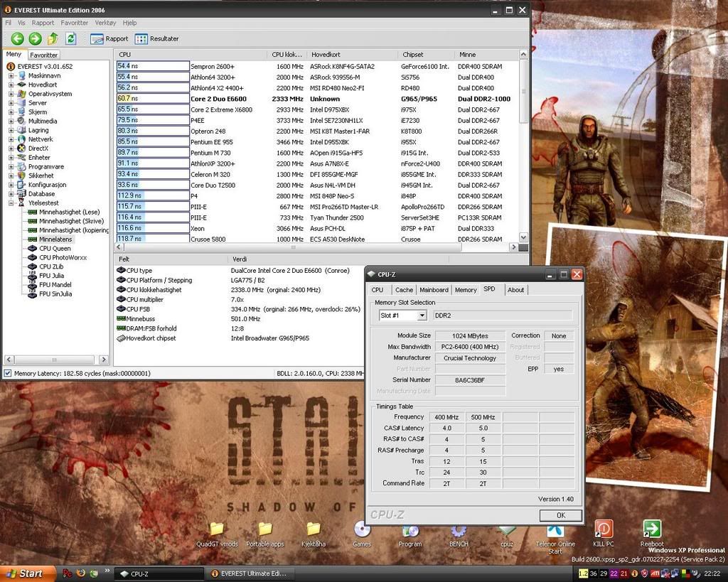This screenshot has width=728, height=582.
Task: Click the Up level arrow icon
Action: (x=53, y=39)
